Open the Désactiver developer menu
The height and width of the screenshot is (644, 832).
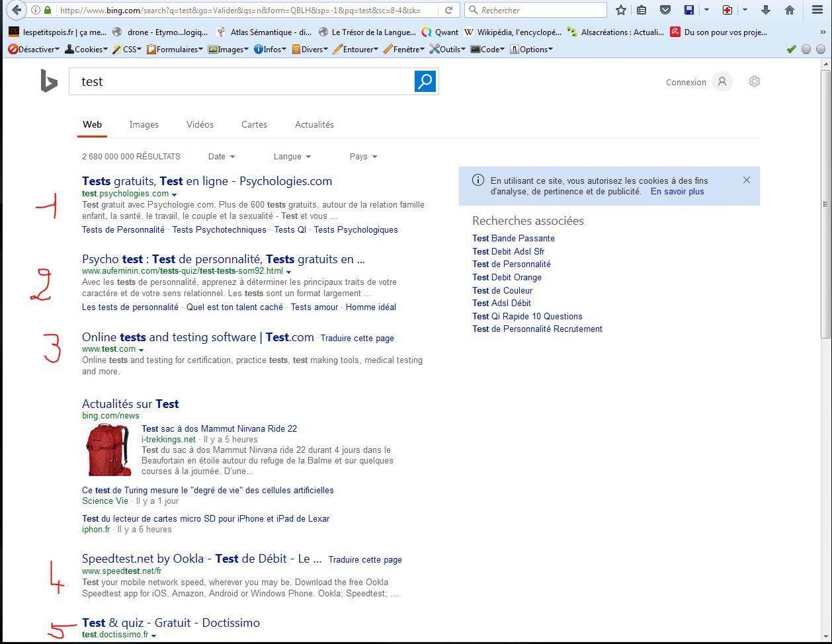(x=34, y=49)
